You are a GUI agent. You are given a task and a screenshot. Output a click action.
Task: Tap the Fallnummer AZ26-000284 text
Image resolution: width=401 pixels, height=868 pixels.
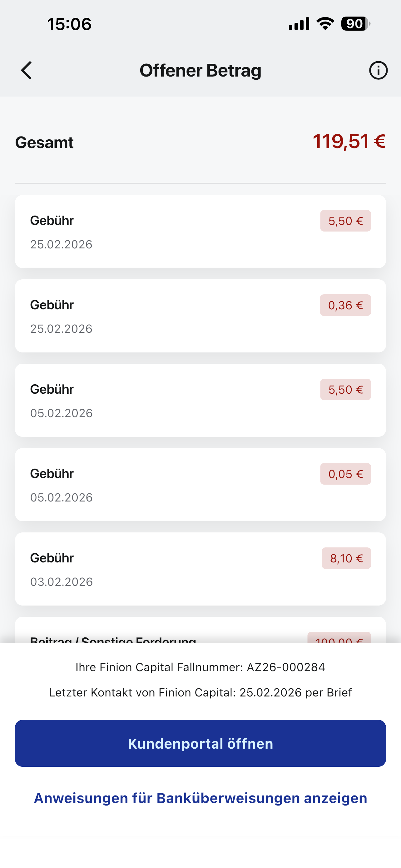(x=200, y=667)
